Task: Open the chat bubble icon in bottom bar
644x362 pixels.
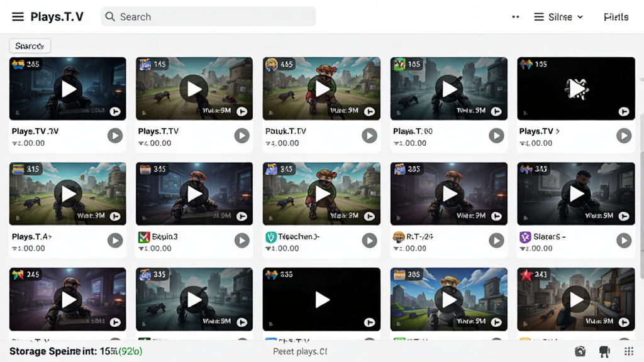Action: 604,351
